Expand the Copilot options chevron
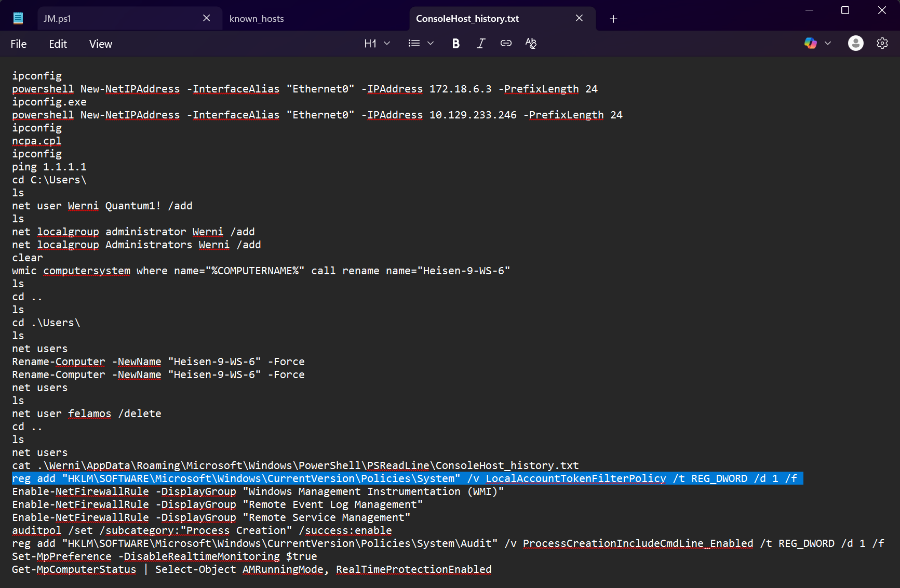Screen dimensions: 900x588 [827, 43]
